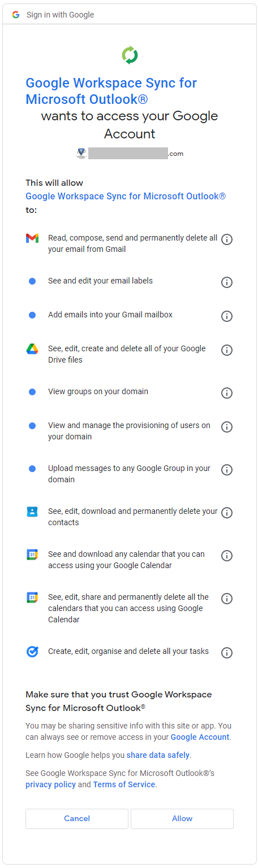Click the Gmail icon next to email permission
This screenshot has width=258, height=868.
click(x=32, y=238)
